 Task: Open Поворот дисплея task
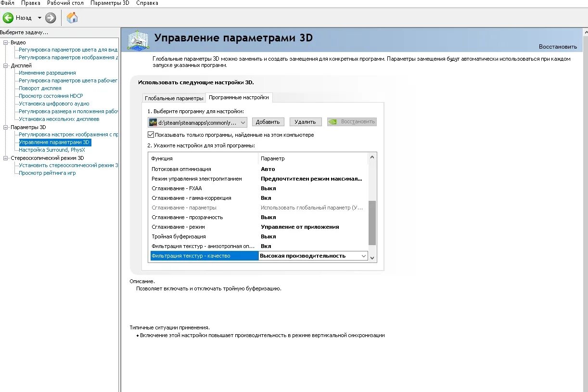40,88
